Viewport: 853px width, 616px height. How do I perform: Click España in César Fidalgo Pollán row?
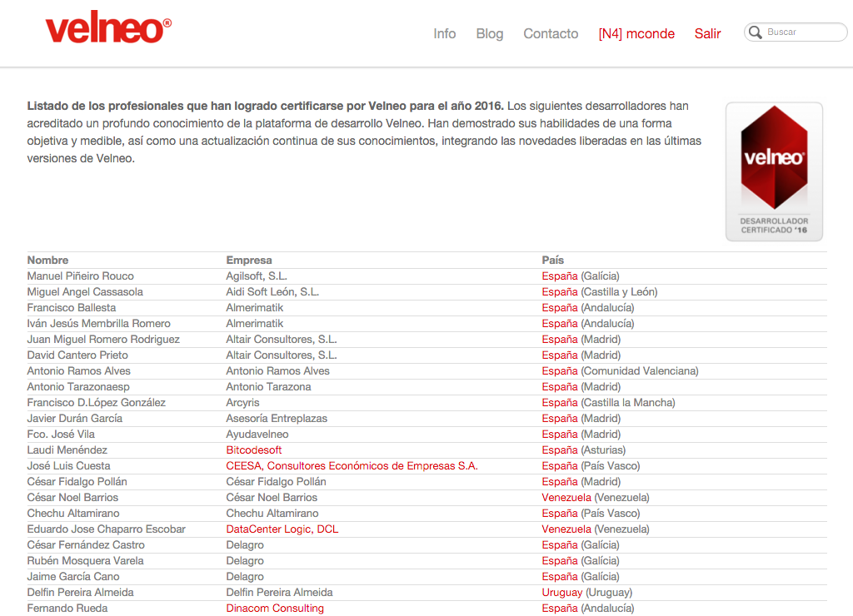559,482
